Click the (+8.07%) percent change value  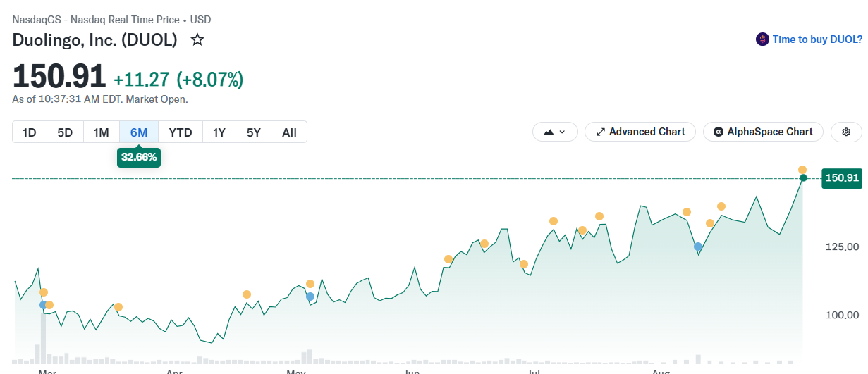209,79
